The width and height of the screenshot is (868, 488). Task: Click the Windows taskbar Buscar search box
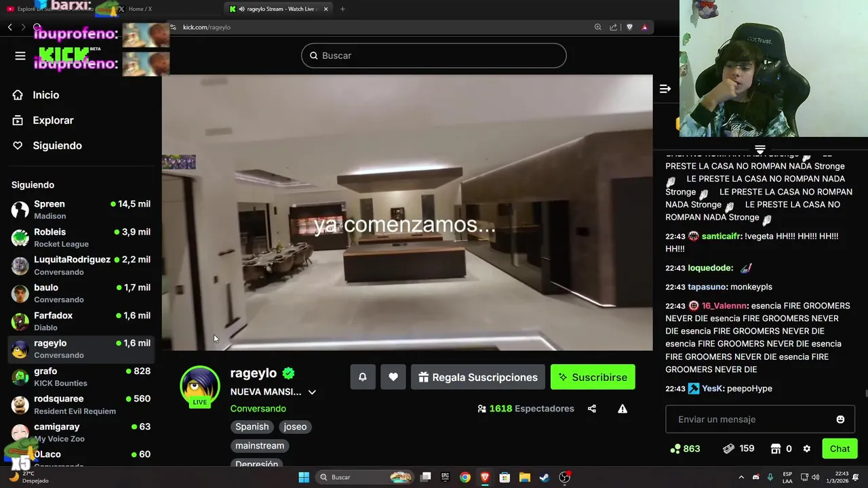point(366,477)
